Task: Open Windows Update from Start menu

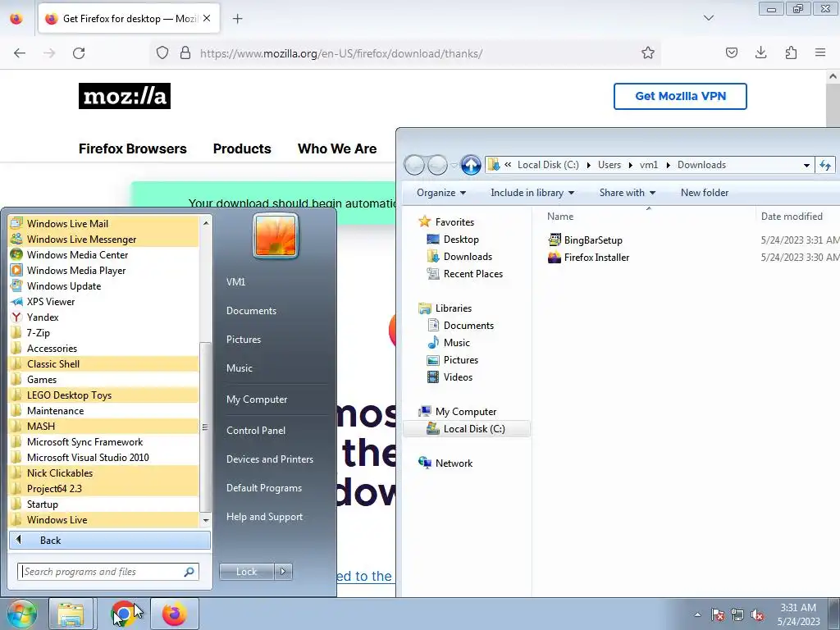Action: pyautogui.click(x=104, y=285)
